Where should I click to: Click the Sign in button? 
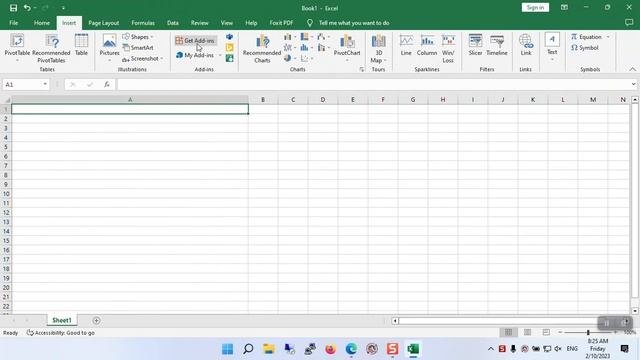click(535, 8)
